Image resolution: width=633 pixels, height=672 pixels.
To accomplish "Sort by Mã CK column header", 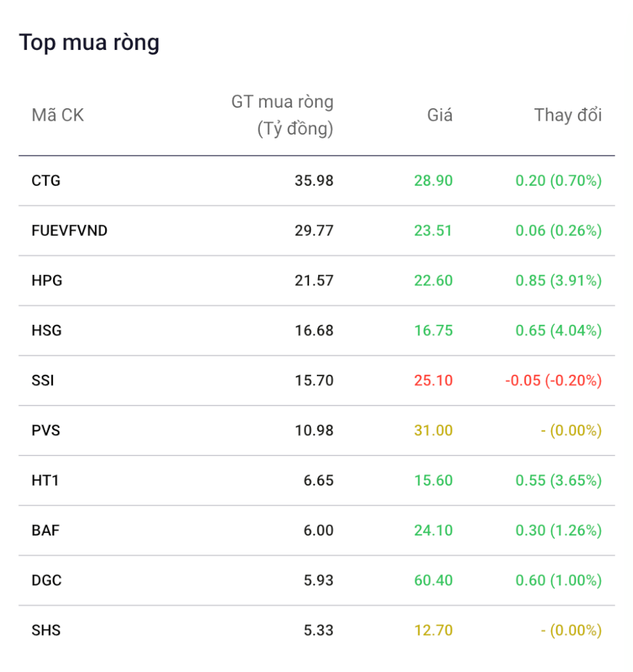I will click(58, 115).
